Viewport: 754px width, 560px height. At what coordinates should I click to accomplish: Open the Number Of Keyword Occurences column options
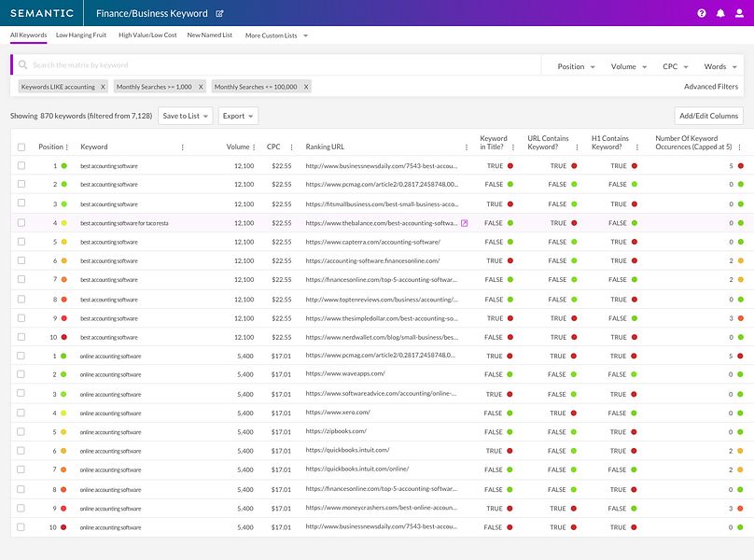coord(740,147)
